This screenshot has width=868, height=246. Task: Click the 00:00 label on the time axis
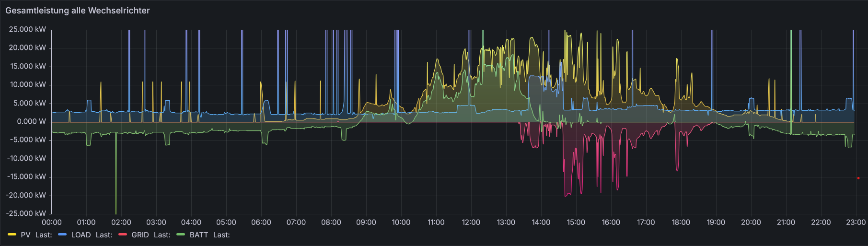tap(52, 223)
